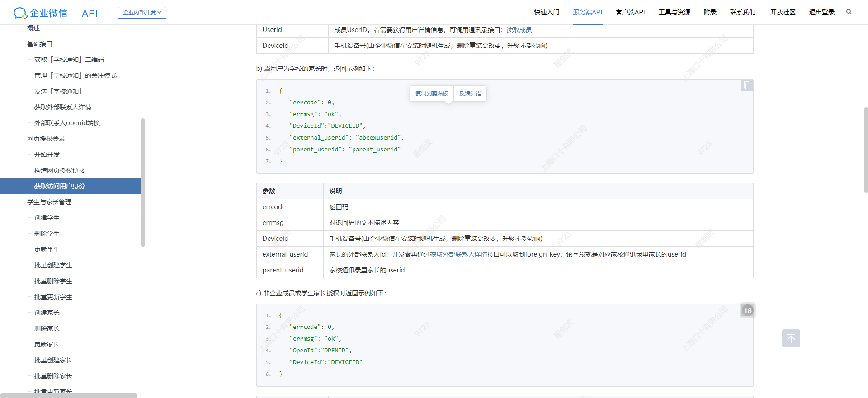Expand 学生与家长管理 section
Viewport: 868px width, 398px height.
click(49, 202)
